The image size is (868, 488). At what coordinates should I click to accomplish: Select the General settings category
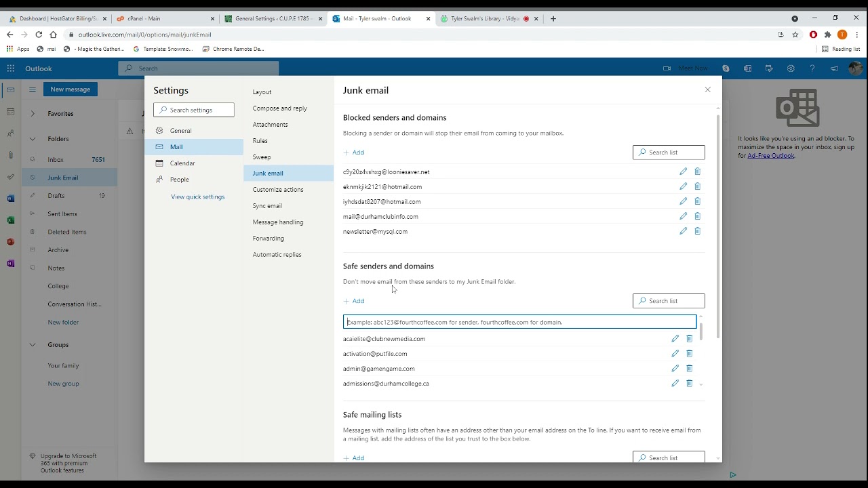click(x=194, y=131)
